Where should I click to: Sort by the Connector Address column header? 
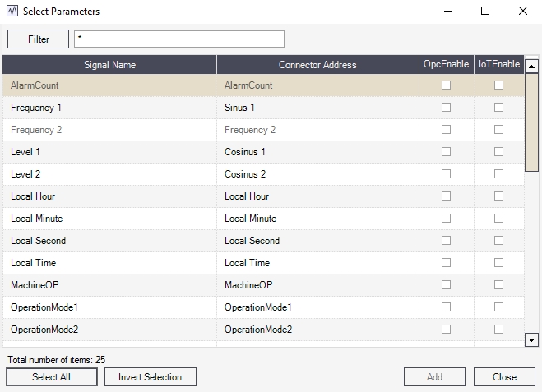(x=317, y=65)
